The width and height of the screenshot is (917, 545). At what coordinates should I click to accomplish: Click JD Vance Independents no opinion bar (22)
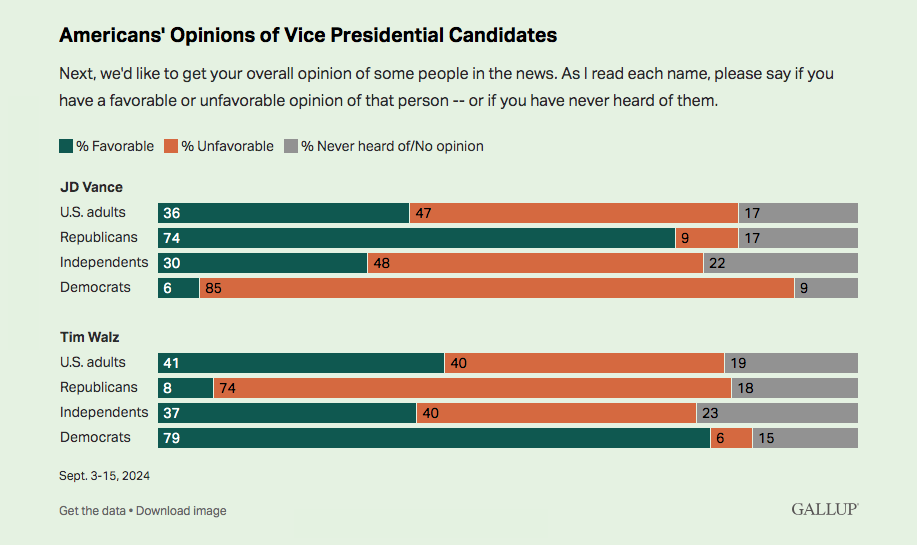[x=780, y=263]
